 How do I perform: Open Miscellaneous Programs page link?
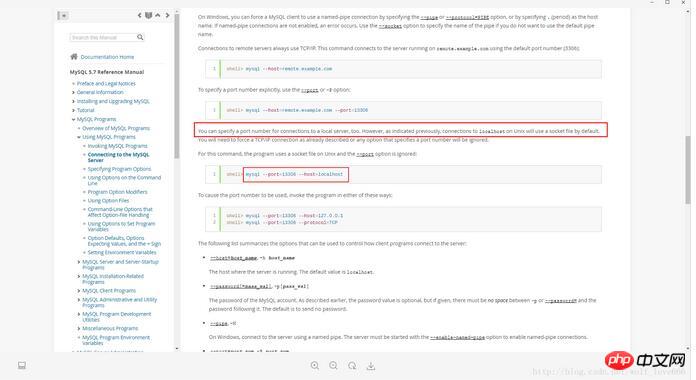pyautogui.click(x=110, y=329)
